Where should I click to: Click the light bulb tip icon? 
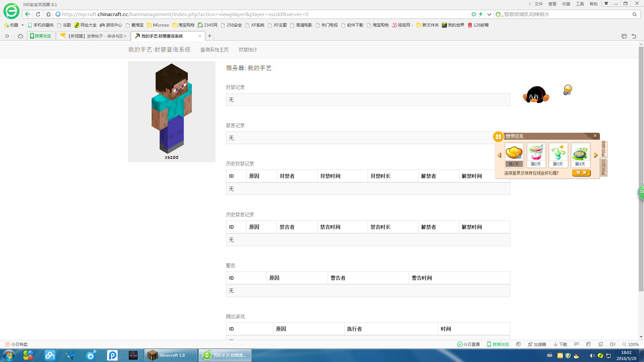pos(568,90)
